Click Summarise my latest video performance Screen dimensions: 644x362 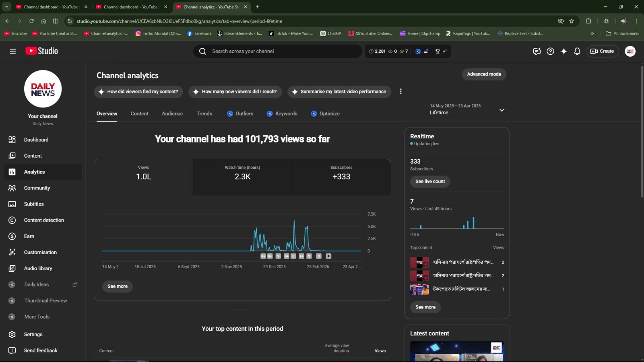pos(339,92)
